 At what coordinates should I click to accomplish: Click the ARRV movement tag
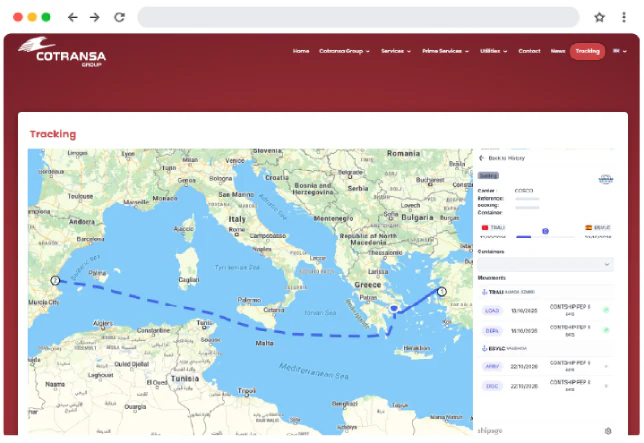pos(492,366)
